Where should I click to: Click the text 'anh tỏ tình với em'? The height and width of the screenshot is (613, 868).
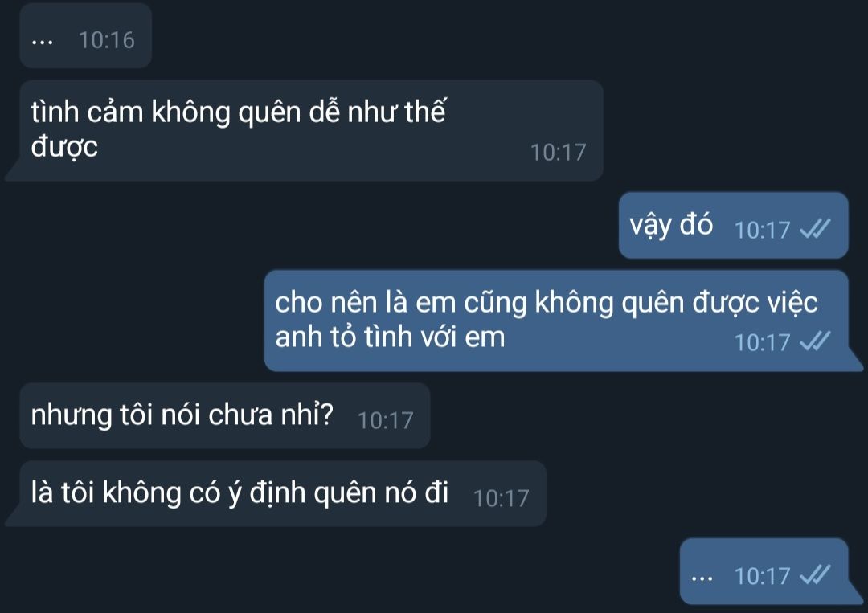click(391, 337)
